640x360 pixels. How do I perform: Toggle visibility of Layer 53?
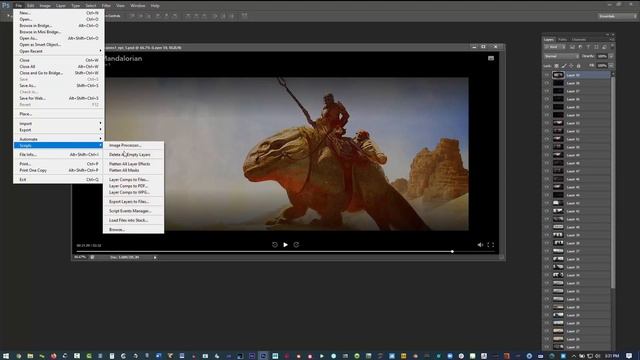point(547,123)
